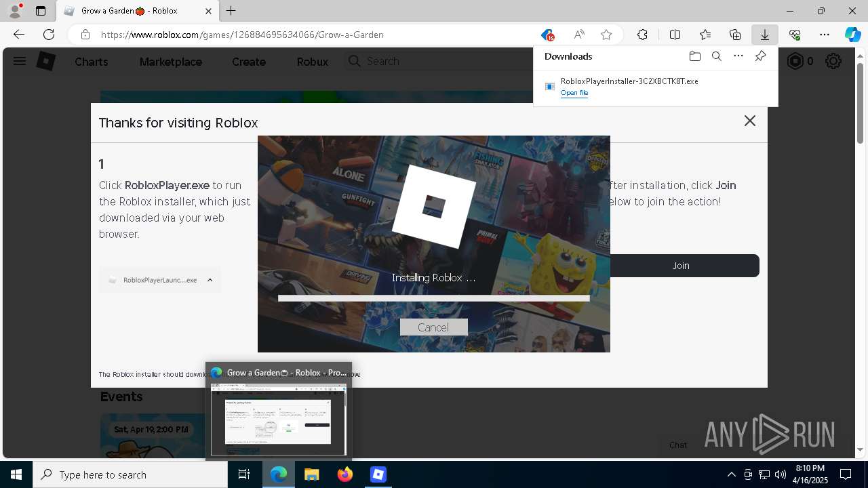The image size is (868, 488).
Task: Open tab actions menu icon
Action: [41, 11]
